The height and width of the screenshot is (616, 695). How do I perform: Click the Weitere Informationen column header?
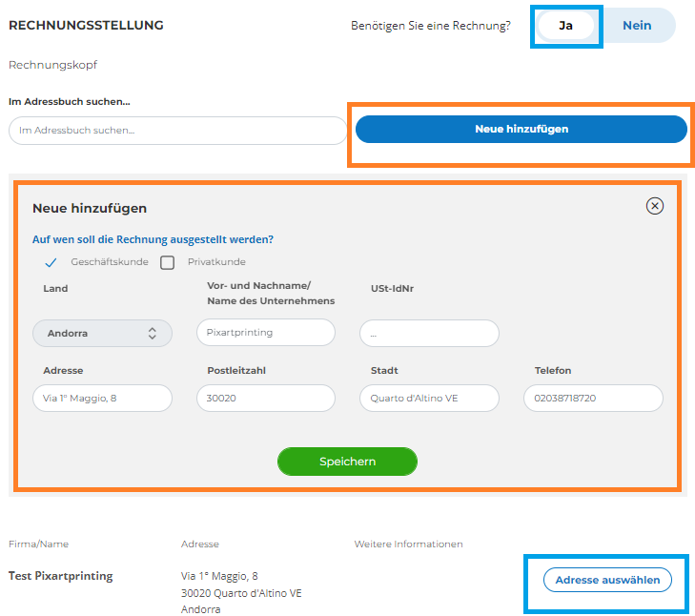[408, 544]
